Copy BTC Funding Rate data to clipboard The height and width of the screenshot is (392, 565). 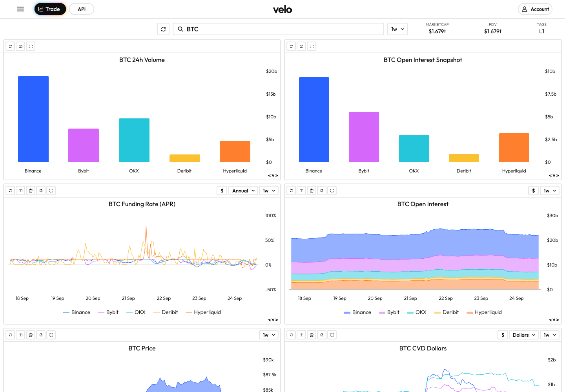[31, 191]
